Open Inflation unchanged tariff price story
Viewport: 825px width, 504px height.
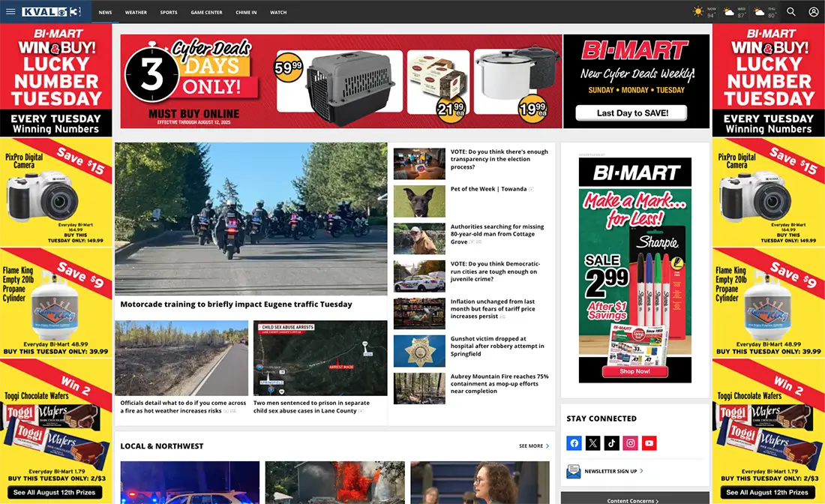(493, 309)
